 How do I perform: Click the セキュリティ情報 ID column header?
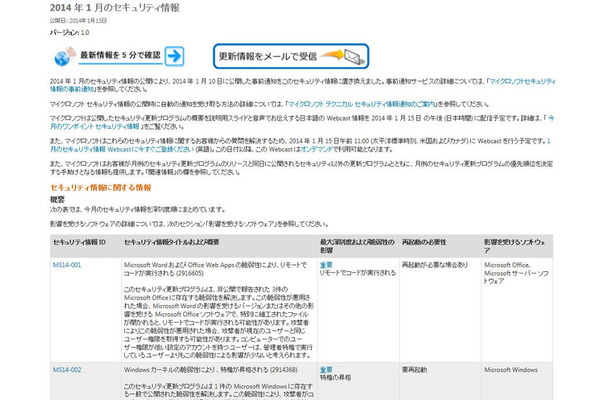pyautogui.click(x=79, y=242)
